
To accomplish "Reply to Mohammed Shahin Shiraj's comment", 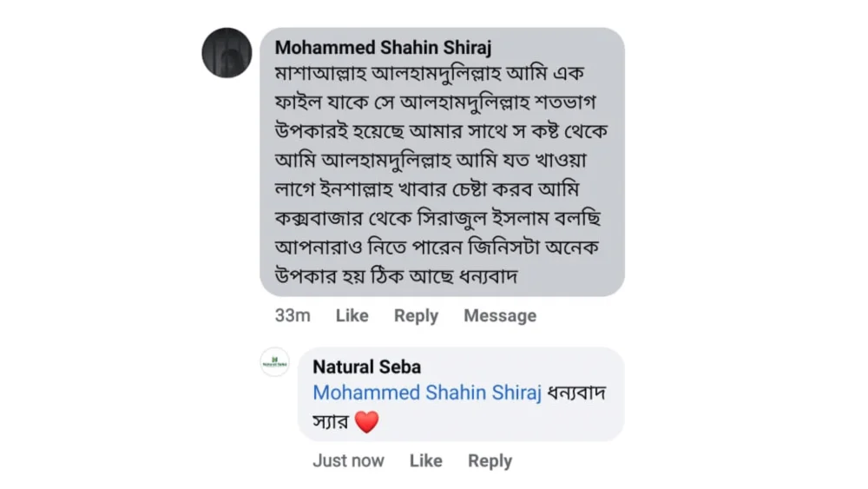I will pyautogui.click(x=416, y=315).
